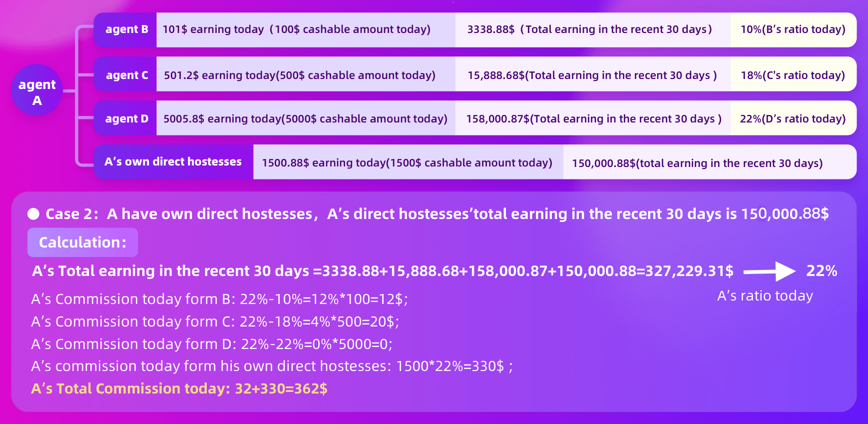Click the 10% B's ratio today cell
This screenshot has height=424, width=868.
tap(793, 29)
